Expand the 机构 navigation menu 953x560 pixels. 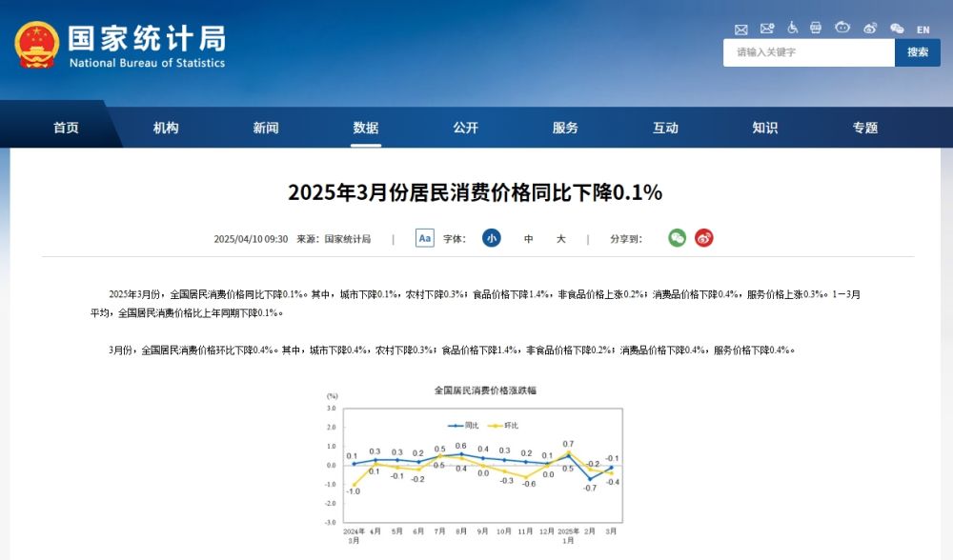click(x=166, y=128)
